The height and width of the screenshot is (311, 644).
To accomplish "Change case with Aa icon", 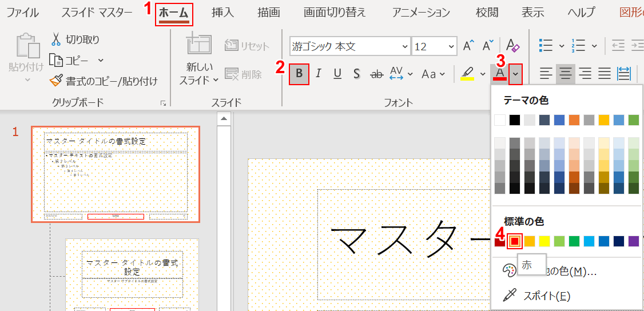I will 429,74.
